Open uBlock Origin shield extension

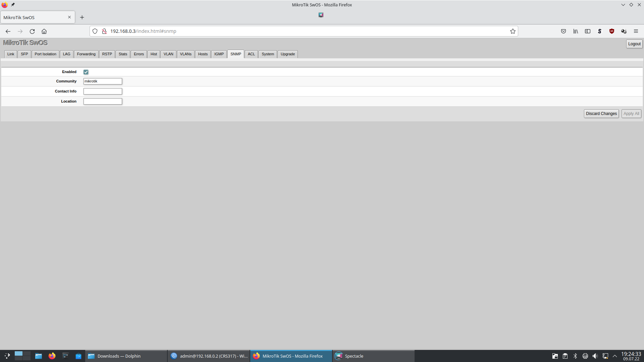[612, 31]
